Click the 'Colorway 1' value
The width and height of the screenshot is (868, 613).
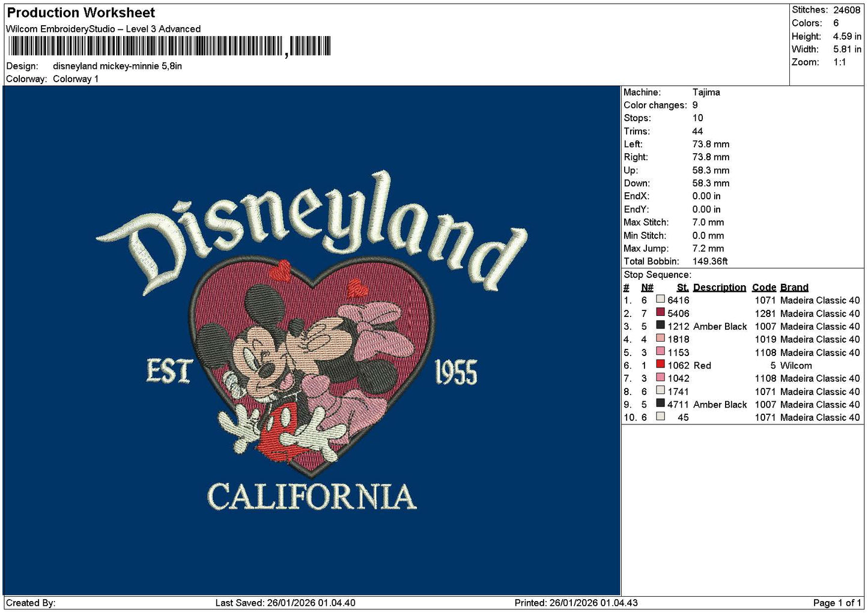76,79
